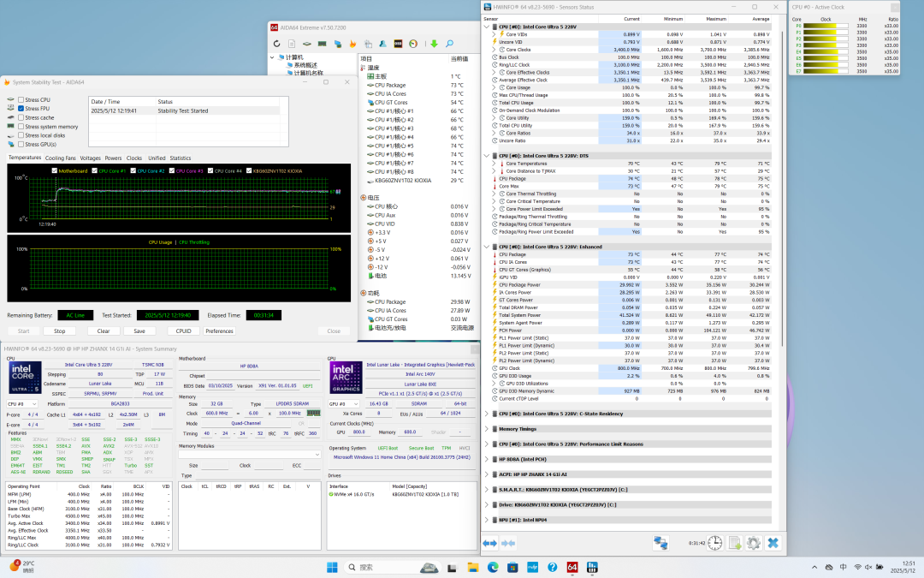The width and height of the screenshot is (924, 578).
Task: Click the monitor diagnostics icon in AIDA64 toolbar
Action: tap(338, 44)
